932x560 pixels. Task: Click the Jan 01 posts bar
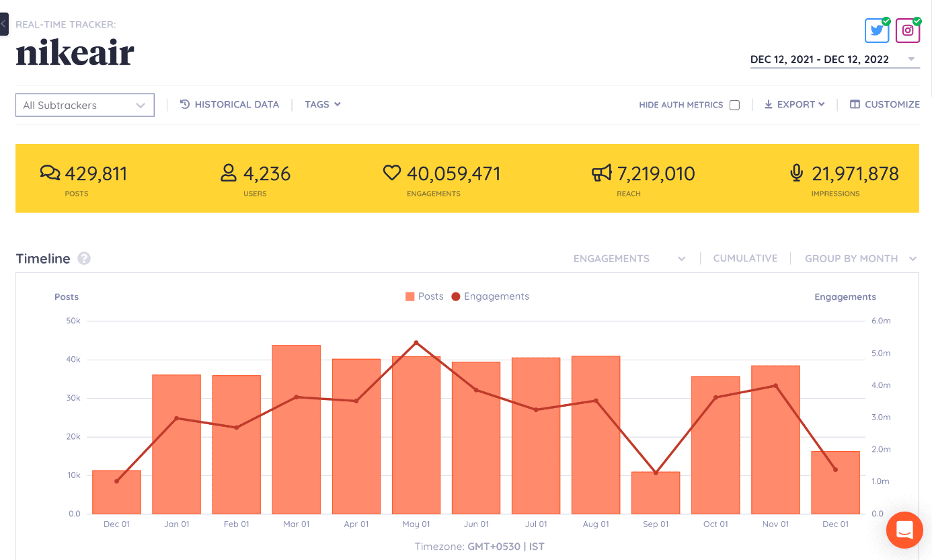point(177,444)
